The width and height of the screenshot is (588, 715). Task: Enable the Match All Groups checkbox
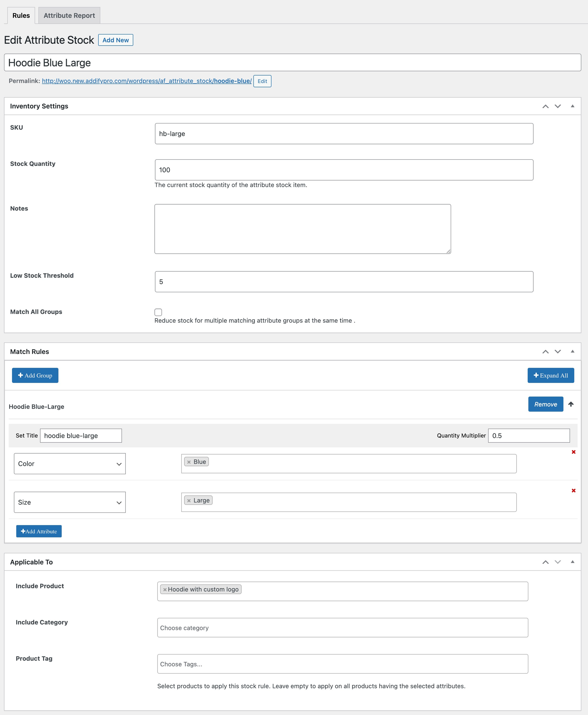(x=158, y=312)
